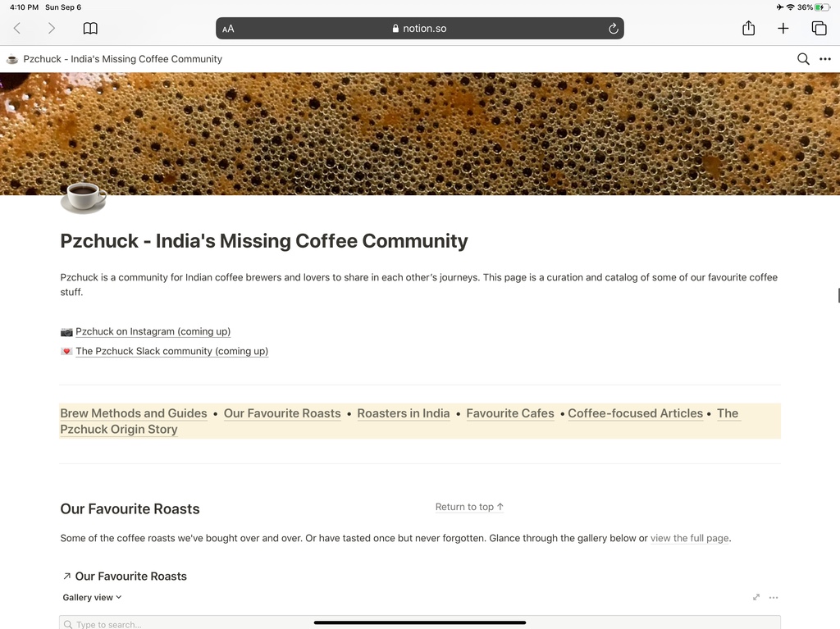Add a new Safari tab
The width and height of the screenshot is (840, 629).
click(783, 29)
